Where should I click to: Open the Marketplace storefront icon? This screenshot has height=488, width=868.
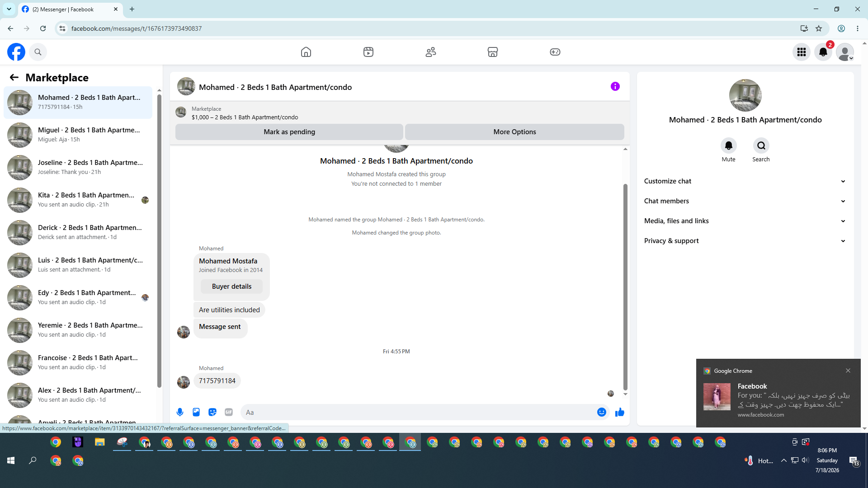(x=493, y=52)
